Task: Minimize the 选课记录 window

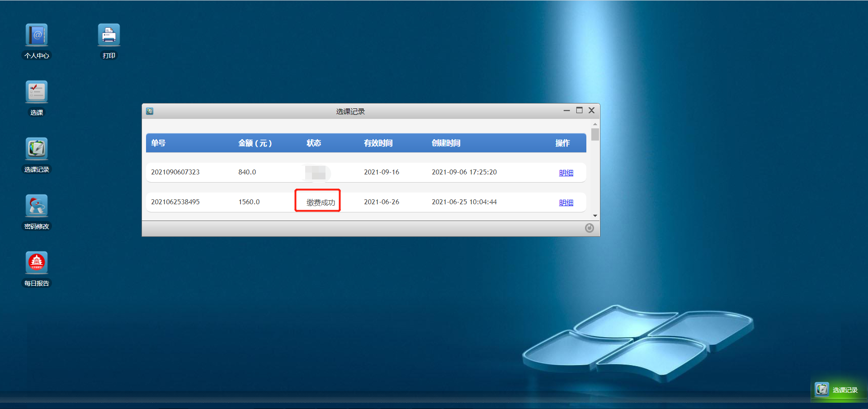Action: tap(566, 110)
